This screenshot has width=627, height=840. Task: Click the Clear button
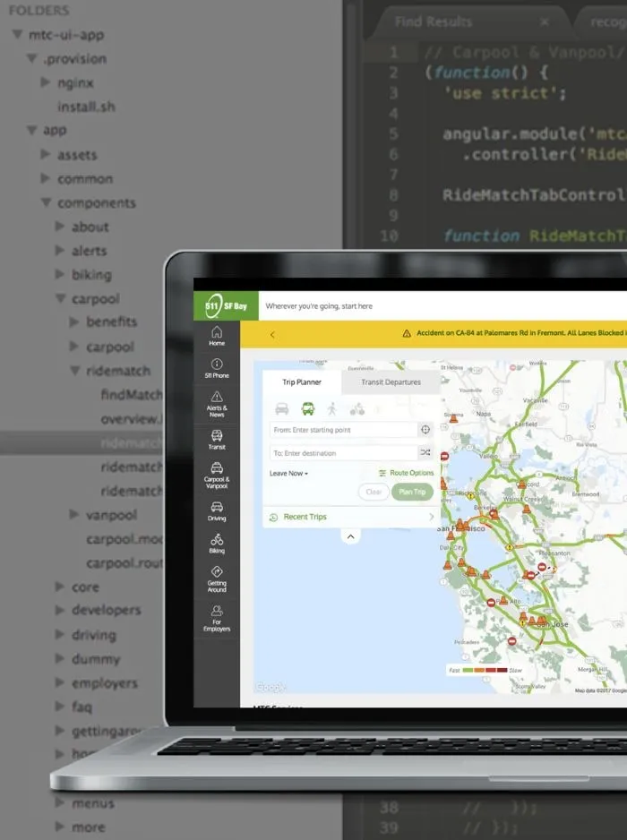click(374, 492)
